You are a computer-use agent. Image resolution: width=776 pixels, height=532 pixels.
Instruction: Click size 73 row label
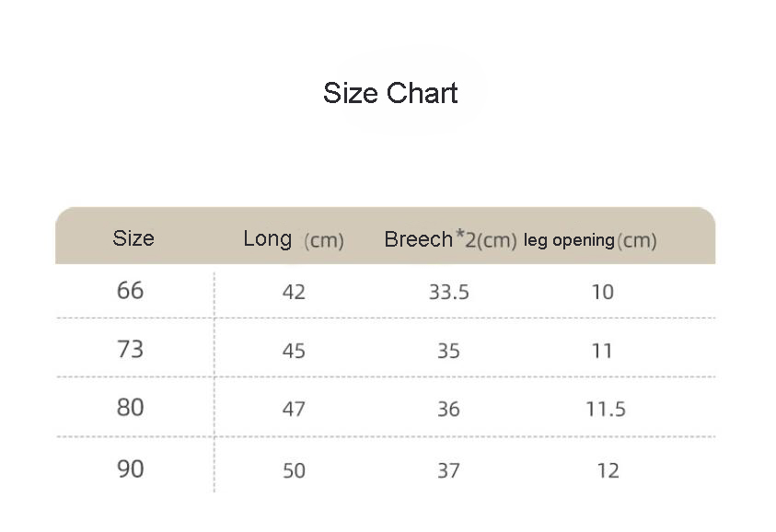click(131, 350)
